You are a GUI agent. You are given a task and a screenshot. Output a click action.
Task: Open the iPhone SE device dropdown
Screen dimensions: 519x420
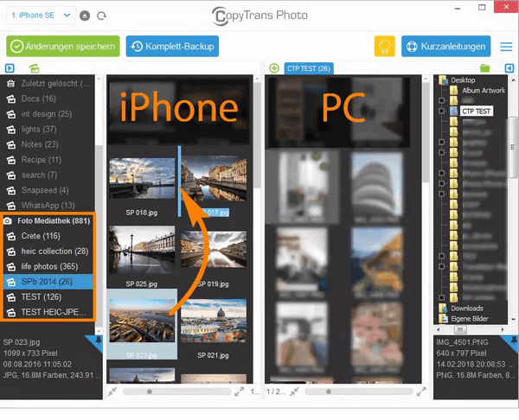(40, 16)
